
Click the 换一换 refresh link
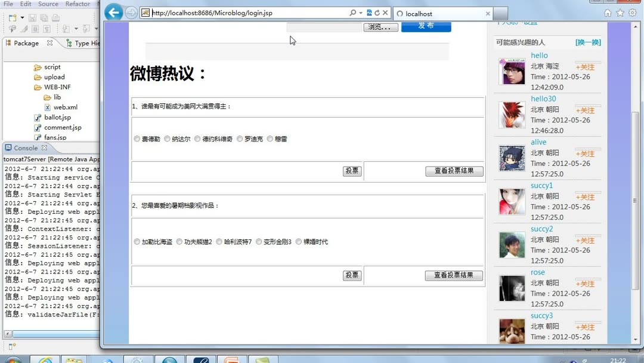pos(588,42)
